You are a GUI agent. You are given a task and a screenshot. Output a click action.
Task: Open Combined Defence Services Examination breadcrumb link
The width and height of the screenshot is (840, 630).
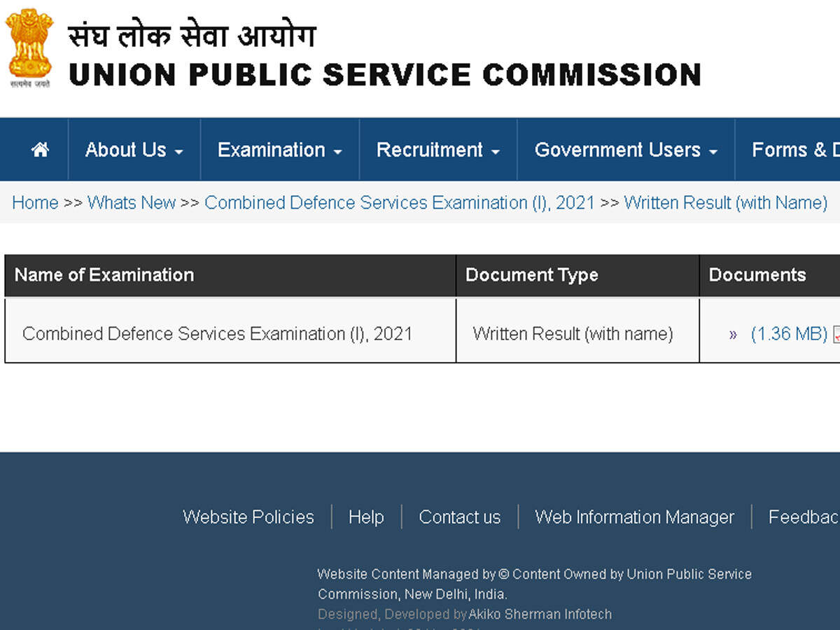tap(399, 203)
